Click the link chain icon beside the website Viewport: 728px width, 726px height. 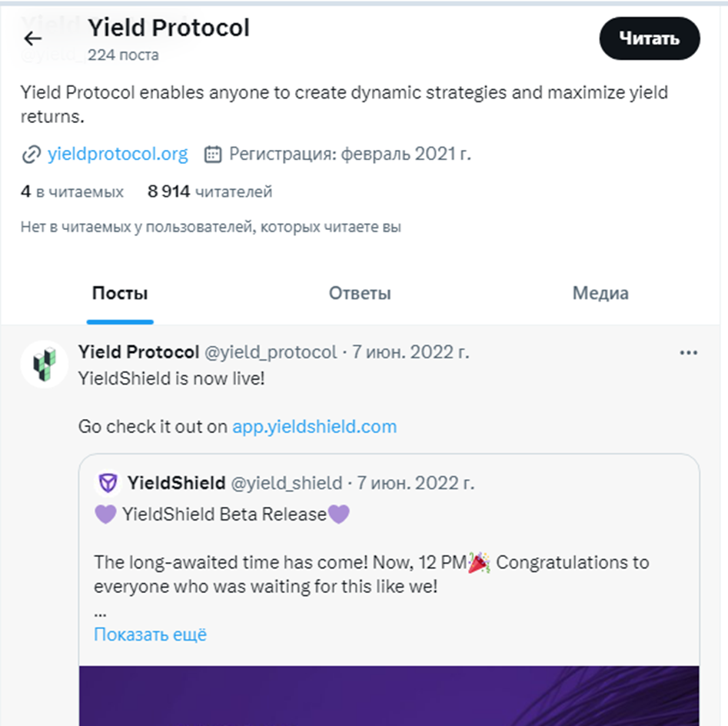coord(31,155)
